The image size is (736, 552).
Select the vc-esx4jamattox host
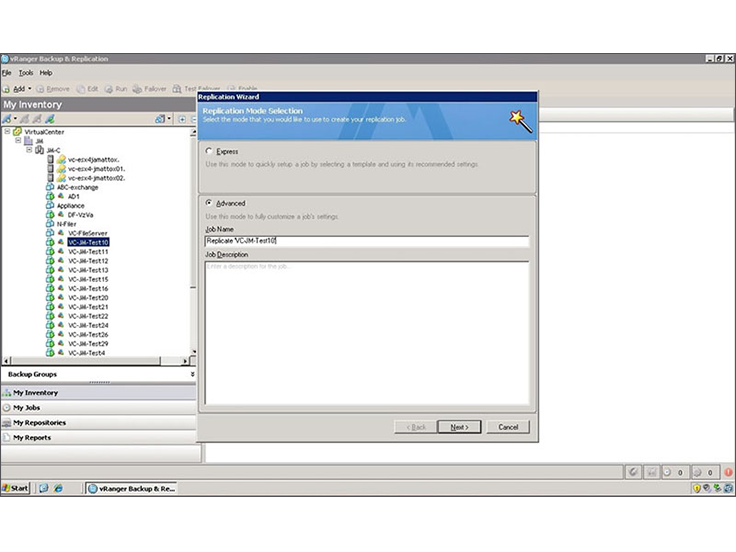(x=93, y=160)
